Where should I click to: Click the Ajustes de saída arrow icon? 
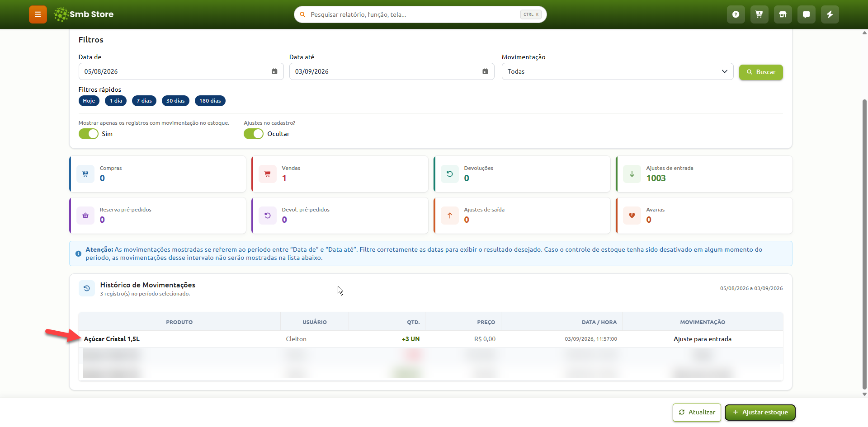click(450, 216)
